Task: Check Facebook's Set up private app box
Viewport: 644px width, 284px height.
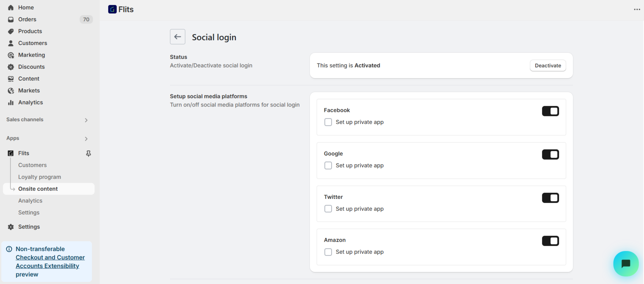Action: (x=328, y=122)
